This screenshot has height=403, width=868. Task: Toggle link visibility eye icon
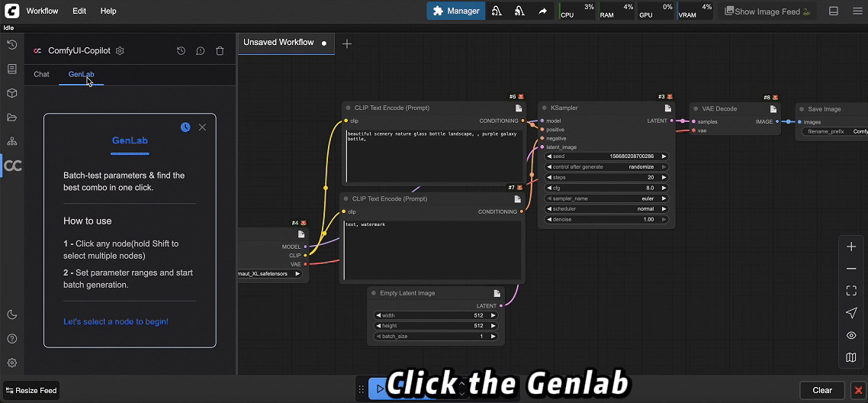click(x=851, y=335)
